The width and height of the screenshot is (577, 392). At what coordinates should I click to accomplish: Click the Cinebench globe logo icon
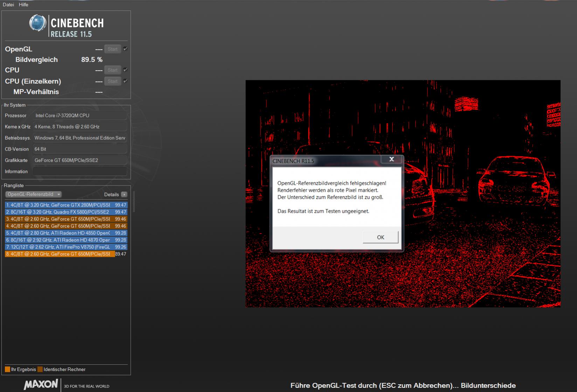pos(38,23)
